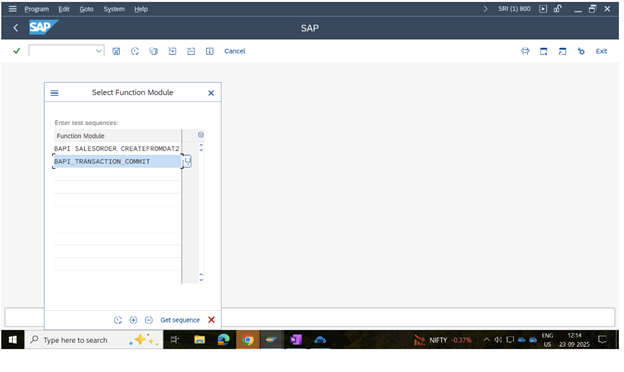Viewport: 624px width, 372px height.
Task: Select the BAPI_TRANSACTION_COMMIT field
Action: [x=117, y=161]
